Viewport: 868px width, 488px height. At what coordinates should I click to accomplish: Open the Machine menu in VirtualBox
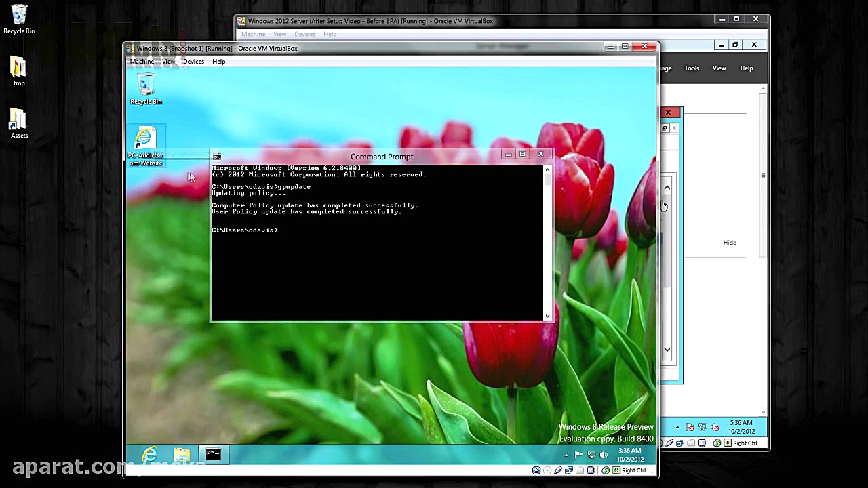point(142,61)
